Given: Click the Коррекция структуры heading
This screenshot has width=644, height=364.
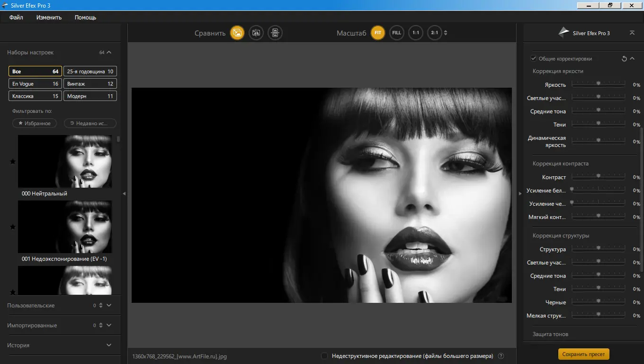Looking at the screenshot, I should coord(561,236).
